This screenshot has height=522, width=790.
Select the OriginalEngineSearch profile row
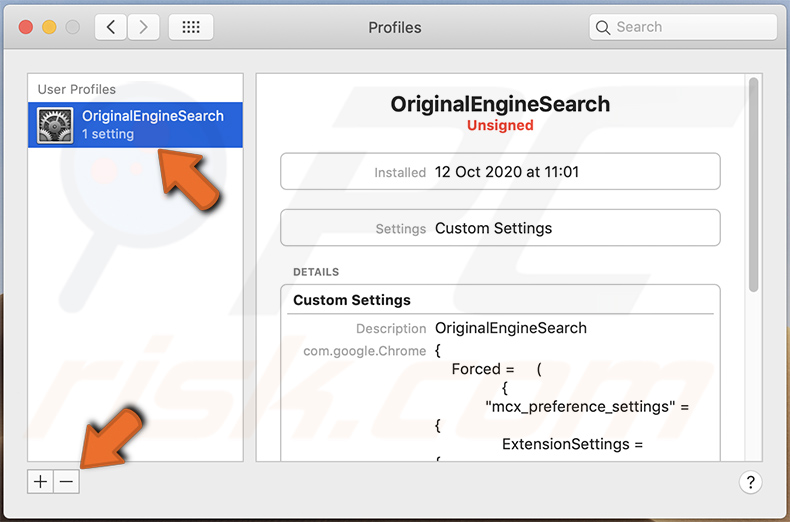tap(135, 125)
